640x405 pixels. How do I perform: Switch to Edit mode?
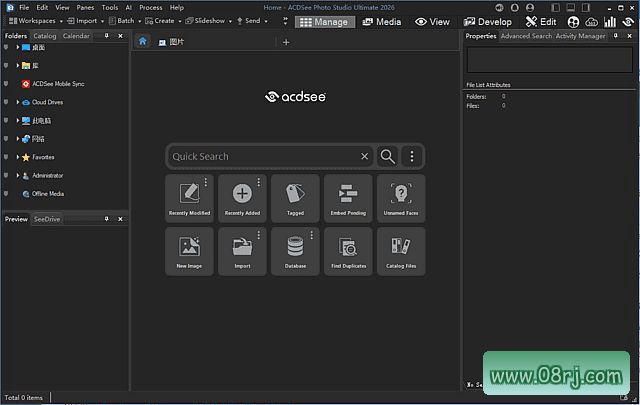coord(541,22)
